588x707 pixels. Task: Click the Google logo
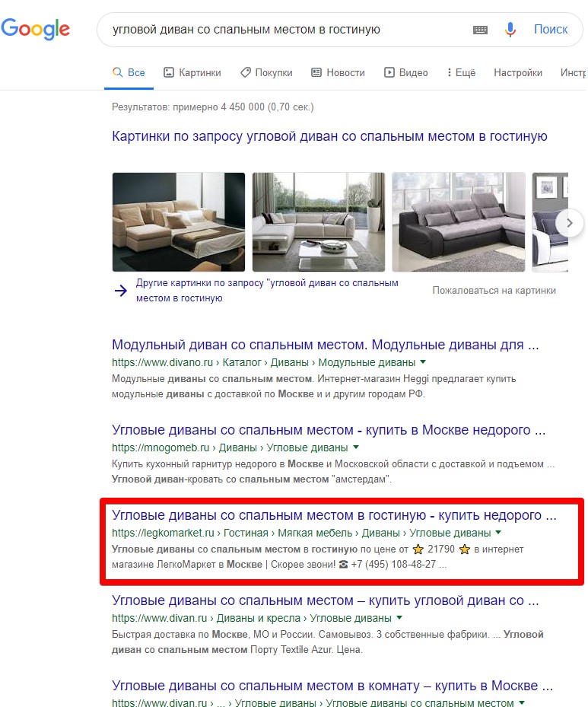click(x=35, y=29)
